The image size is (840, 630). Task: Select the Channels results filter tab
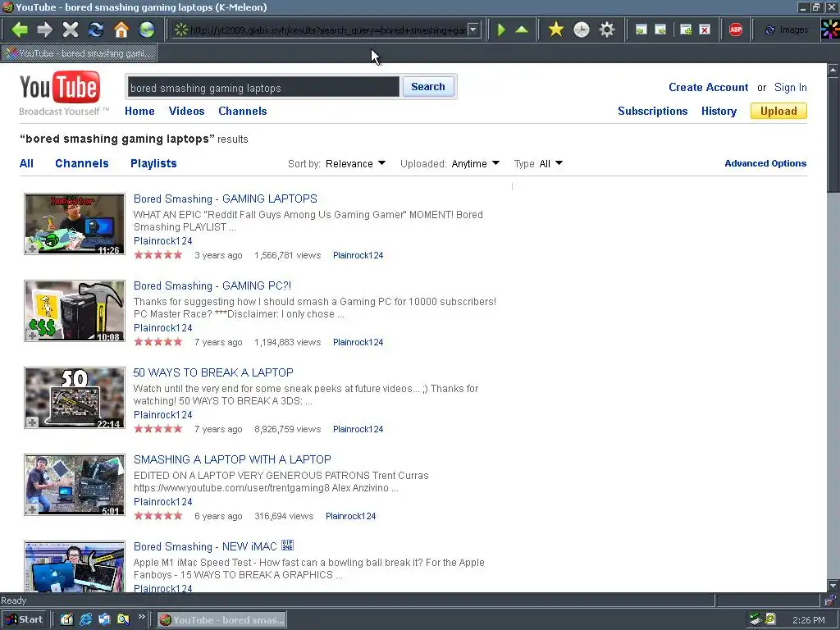(82, 163)
